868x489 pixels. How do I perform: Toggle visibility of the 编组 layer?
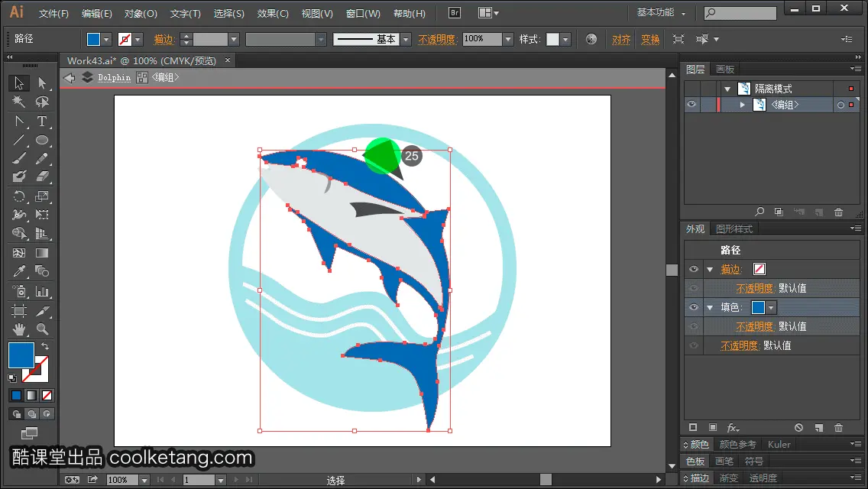(691, 105)
